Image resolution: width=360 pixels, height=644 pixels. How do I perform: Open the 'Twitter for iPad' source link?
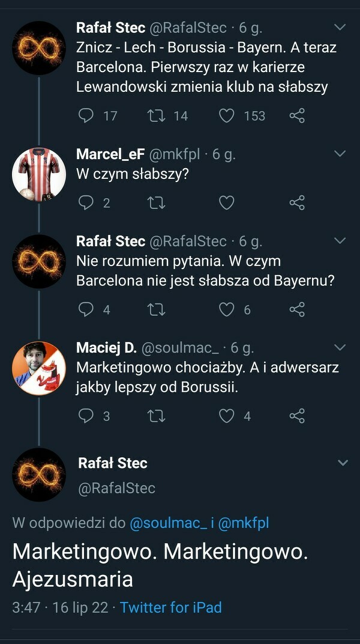(171, 607)
